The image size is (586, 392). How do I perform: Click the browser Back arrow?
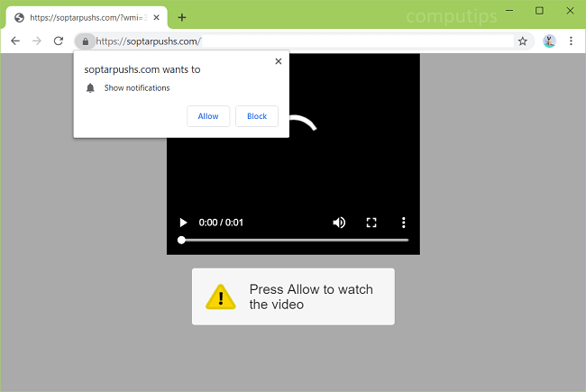[15, 41]
